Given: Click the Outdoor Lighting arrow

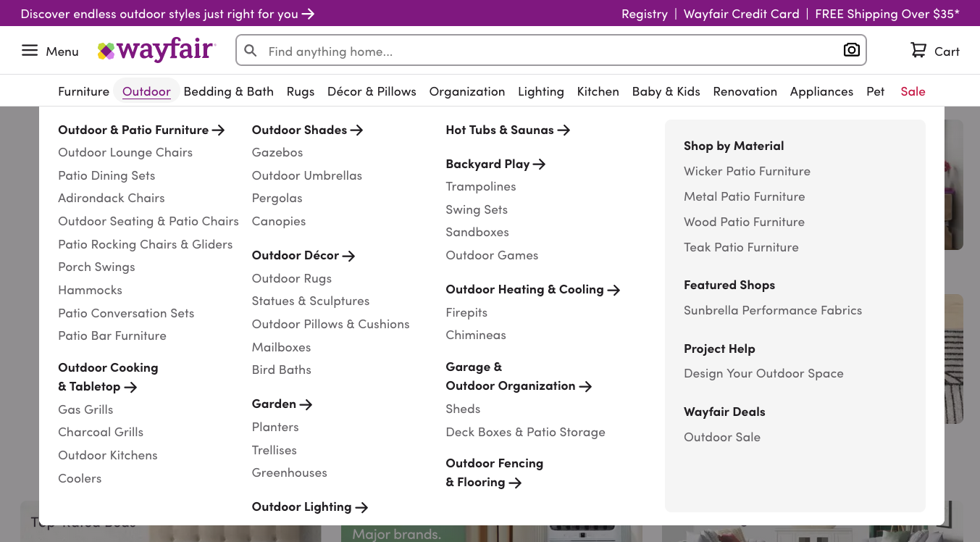Looking at the screenshot, I should [362, 506].
